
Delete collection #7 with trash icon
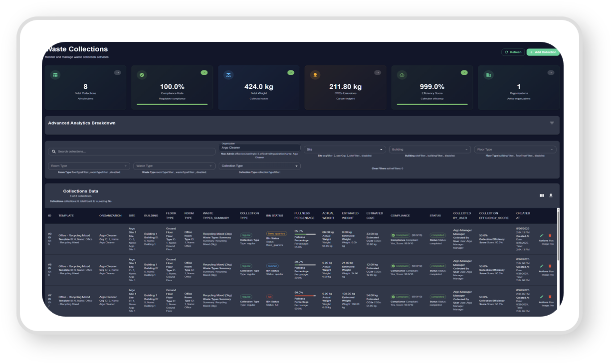pyautogui.click(x=550, y=297)
